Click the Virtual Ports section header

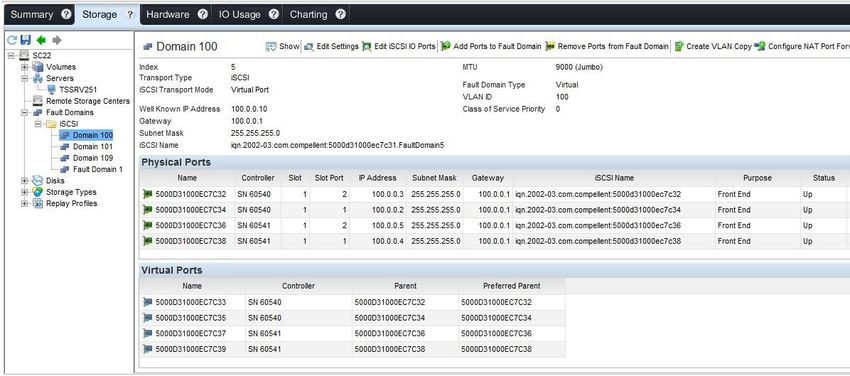pos(172,270)
